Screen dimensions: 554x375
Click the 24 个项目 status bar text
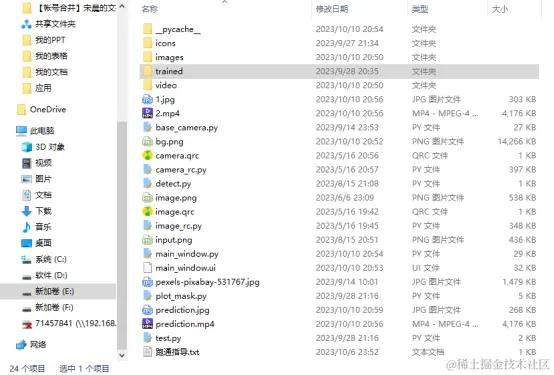point(27,368)
